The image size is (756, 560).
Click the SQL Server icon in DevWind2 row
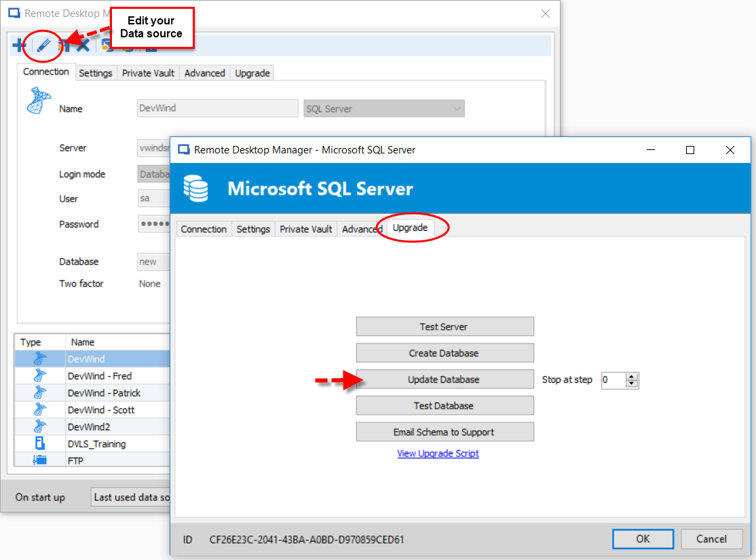pos(40,426)
